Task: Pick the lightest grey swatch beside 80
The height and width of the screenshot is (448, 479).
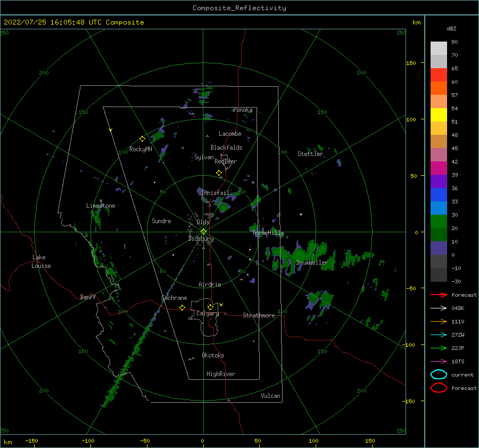Action: 439,48
